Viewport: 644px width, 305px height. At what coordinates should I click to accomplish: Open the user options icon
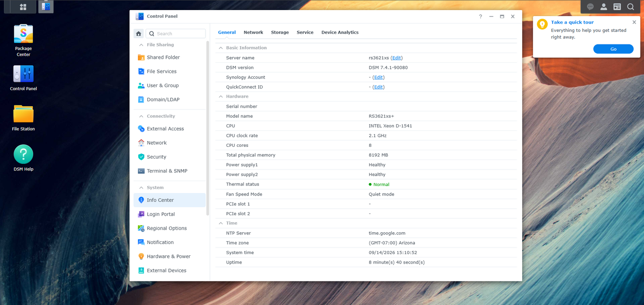click(x=604, y=7)
